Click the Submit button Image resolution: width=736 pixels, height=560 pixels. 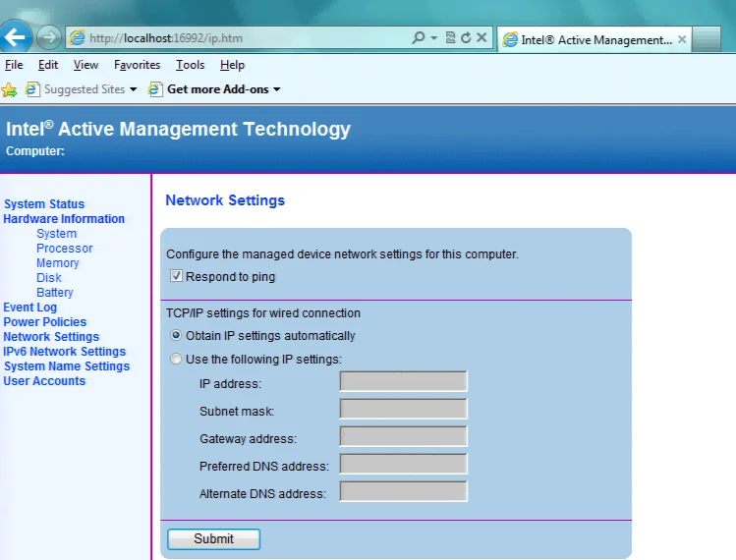213,538
